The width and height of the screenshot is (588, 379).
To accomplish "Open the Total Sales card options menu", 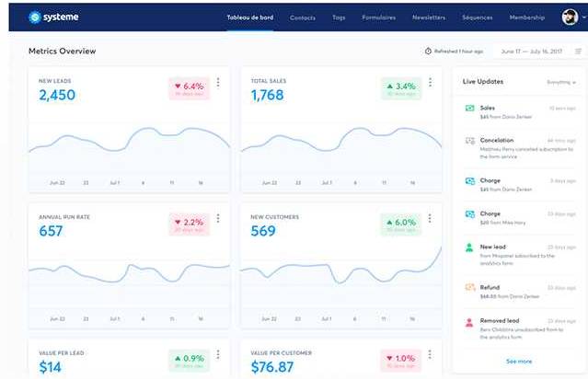I will [430, 83].
